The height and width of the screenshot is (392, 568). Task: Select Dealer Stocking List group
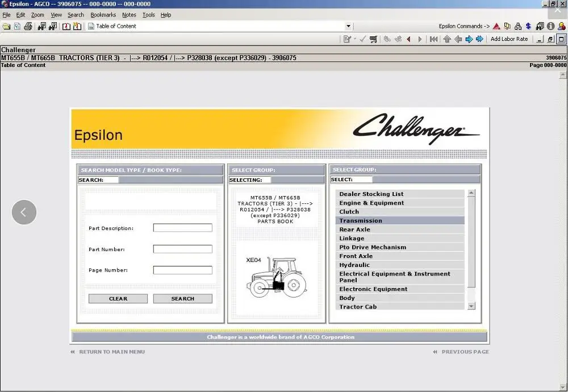(x=400, y=194)
